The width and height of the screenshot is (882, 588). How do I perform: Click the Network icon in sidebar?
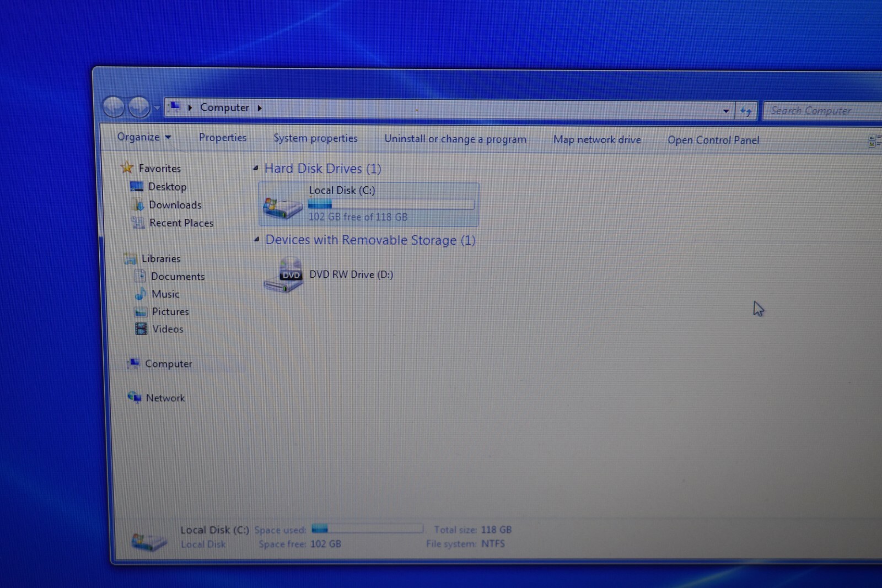135,397
